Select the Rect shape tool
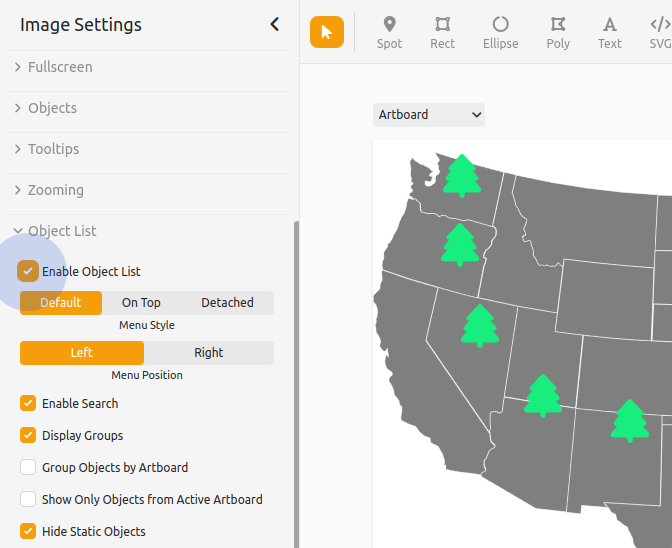Image resolution: width=672 pixels, height=548 pixels. click(442, 32)
